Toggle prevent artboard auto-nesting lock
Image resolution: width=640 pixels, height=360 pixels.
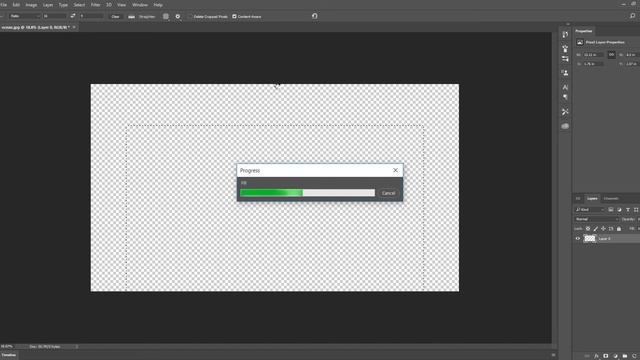tap(611, 229)
